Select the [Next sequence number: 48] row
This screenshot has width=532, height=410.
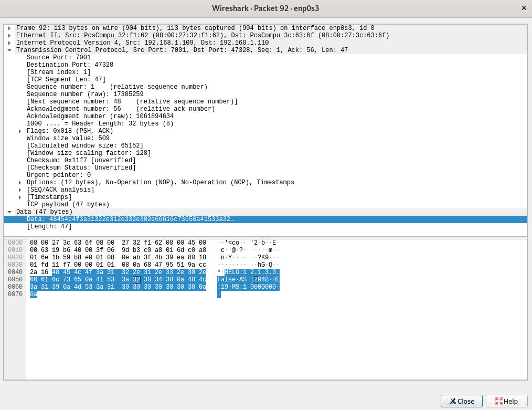265,101
